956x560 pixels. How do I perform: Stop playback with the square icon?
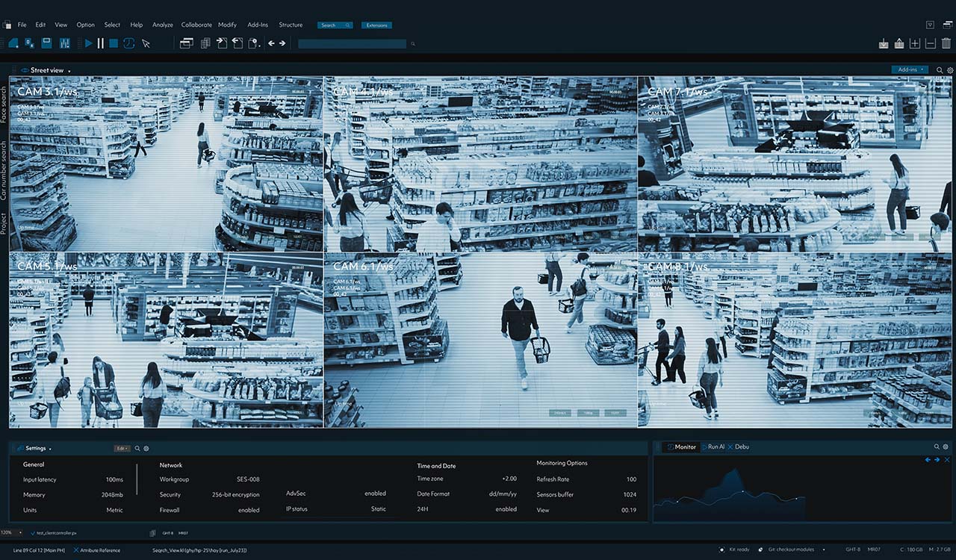[114, 43]
